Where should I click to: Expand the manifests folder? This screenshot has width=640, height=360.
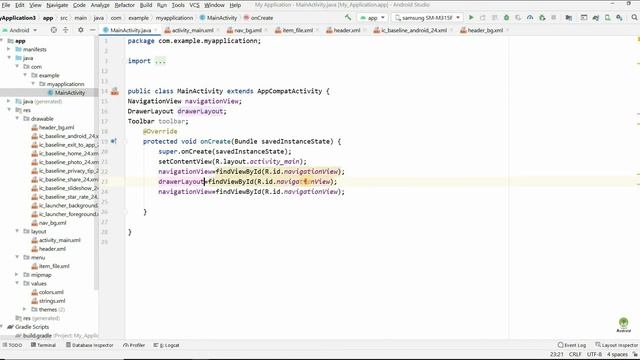tap(9, 49)
